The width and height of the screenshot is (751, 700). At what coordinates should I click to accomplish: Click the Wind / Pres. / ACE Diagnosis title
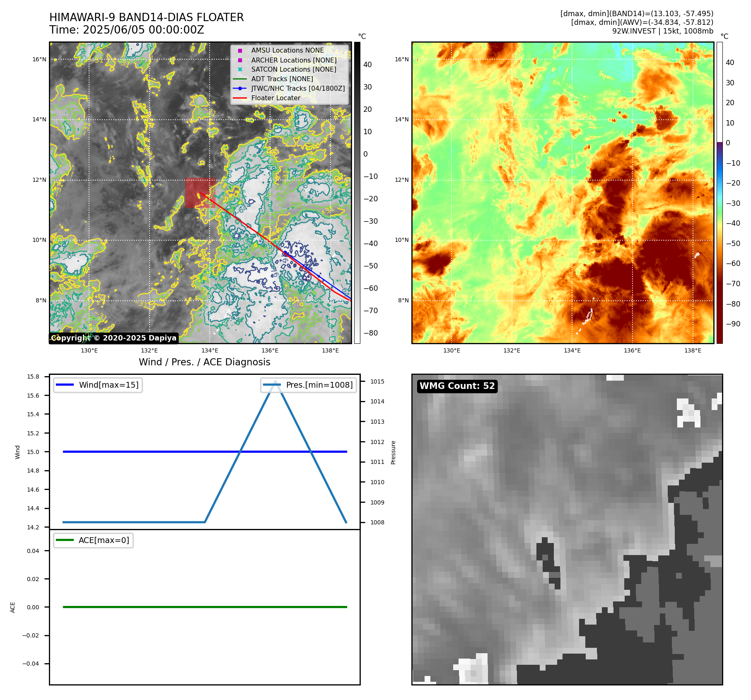[x=205, y=362]
